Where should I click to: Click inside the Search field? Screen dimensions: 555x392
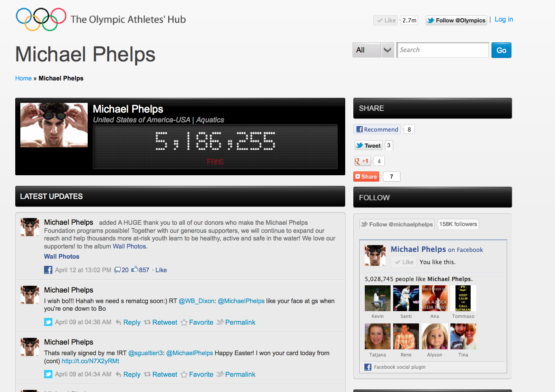[443, 50]
